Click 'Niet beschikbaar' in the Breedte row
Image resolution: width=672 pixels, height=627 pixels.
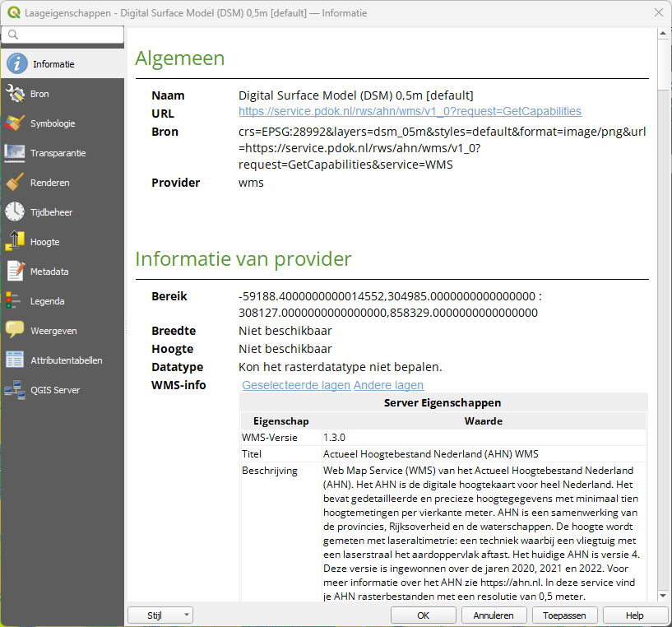(x=285, y=331)
